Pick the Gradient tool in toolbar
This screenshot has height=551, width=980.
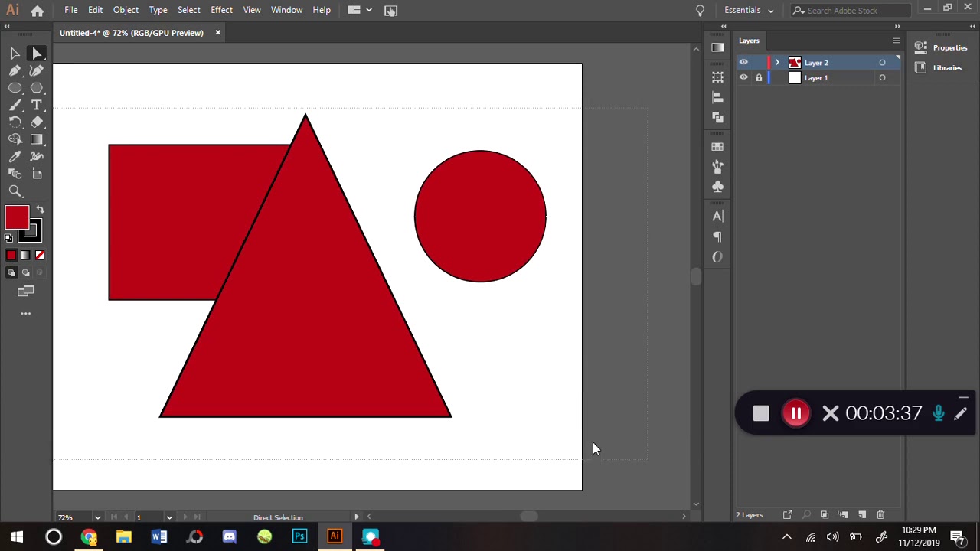[x=36, y=139]
